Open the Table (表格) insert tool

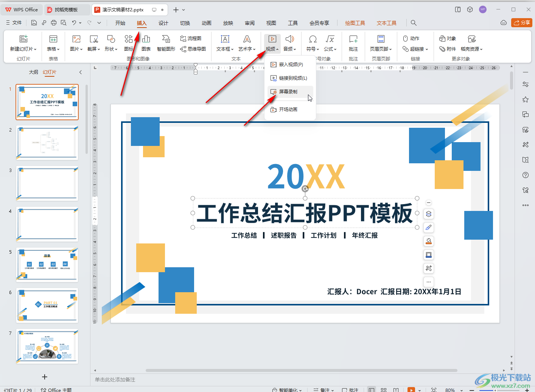(x=53, y=43)
